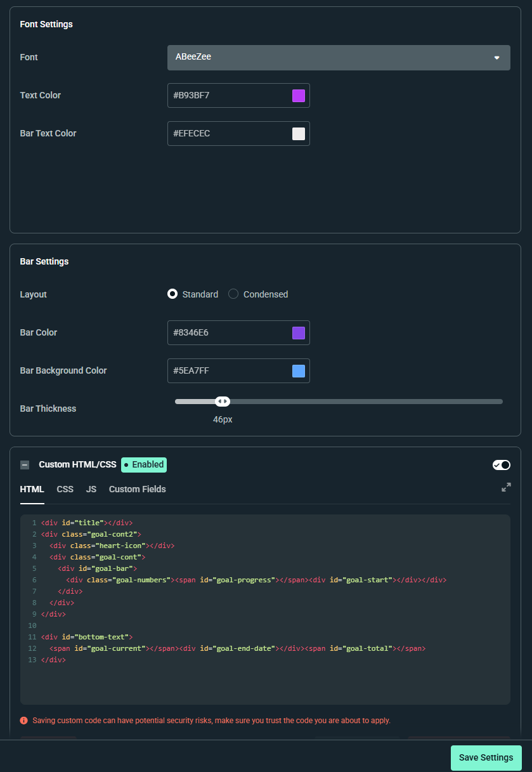Collapse the Custom HTML/CSS section
532x772 pixels.
24,464
